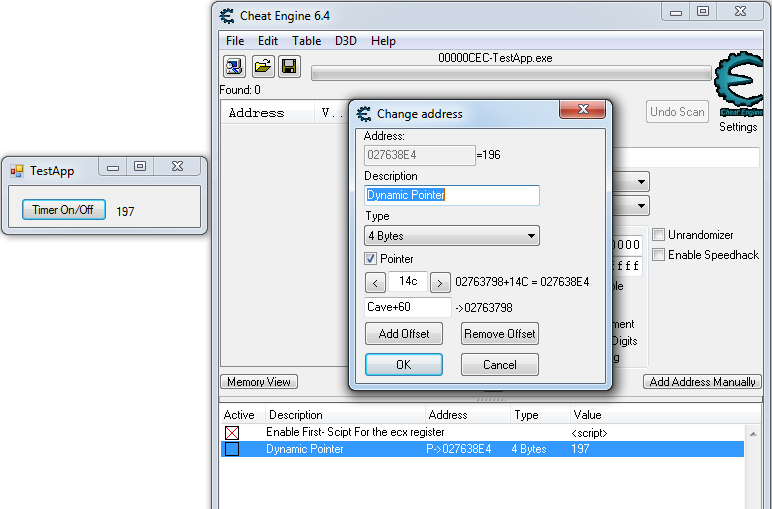772x509 pixels.
Task: Open the D3D menu
Action: pyautogui.click(x=346, y=41)
